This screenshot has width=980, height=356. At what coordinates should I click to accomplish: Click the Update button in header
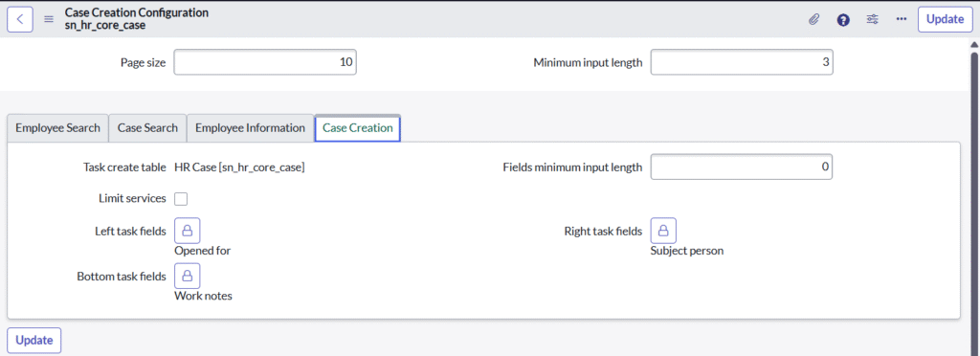(x=945, y=19)
